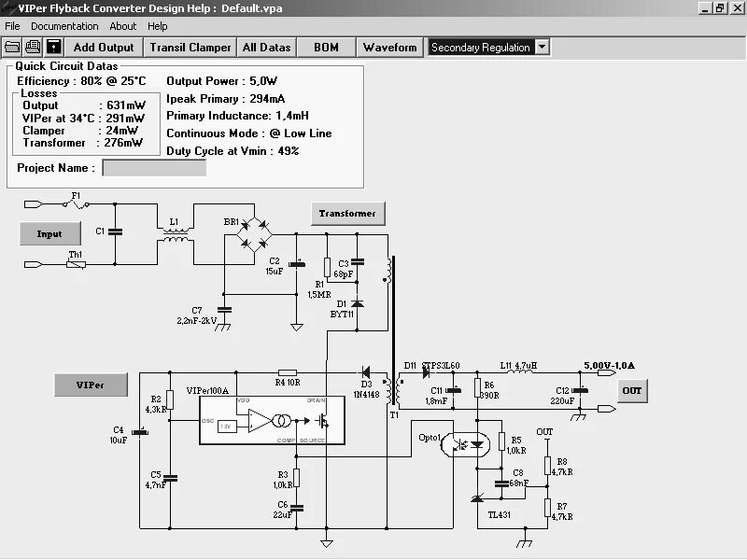Select the C2 15uF capacitor symbol

pyautogui.click(x=296, y=263)
